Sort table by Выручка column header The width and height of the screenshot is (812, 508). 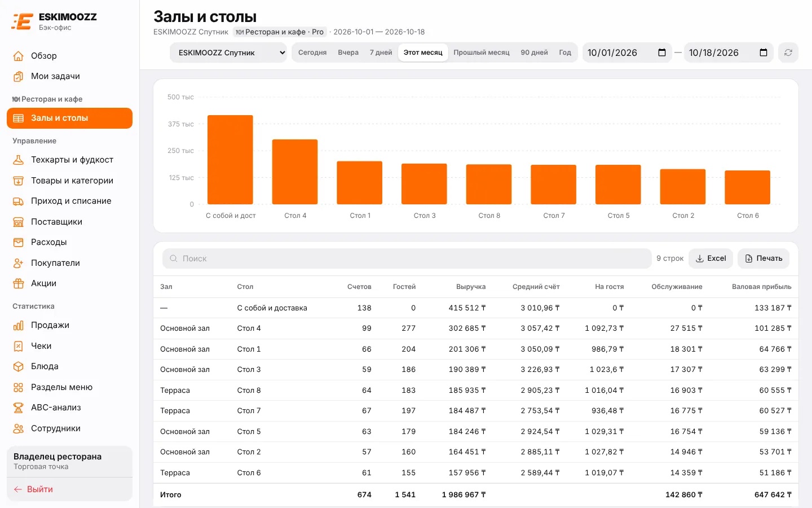click(x=471, y=287)
